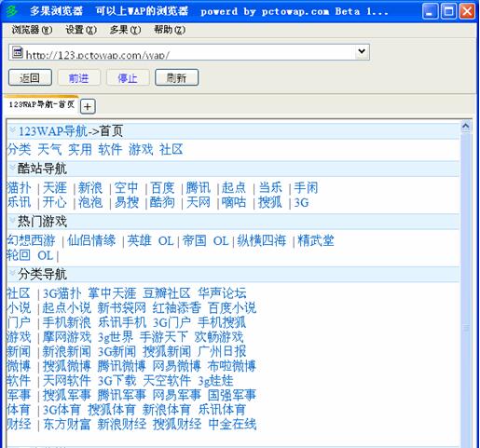Collapse the 123WAP导航 header section
The image size is (480, 448).
12,129
